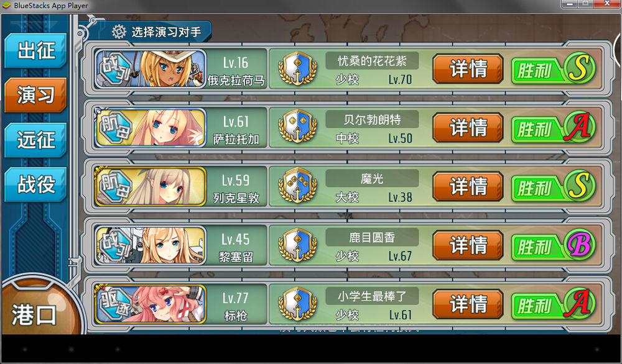Click 俄克拉荷马 battleship portrait
Viewport: 622px width, 364px height.
click(x=151, y=68)
